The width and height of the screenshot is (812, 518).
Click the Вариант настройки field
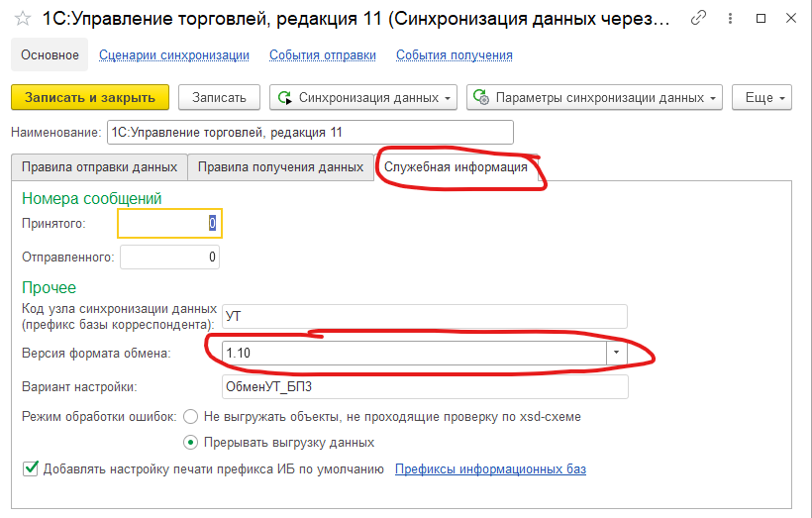point(425,387)
